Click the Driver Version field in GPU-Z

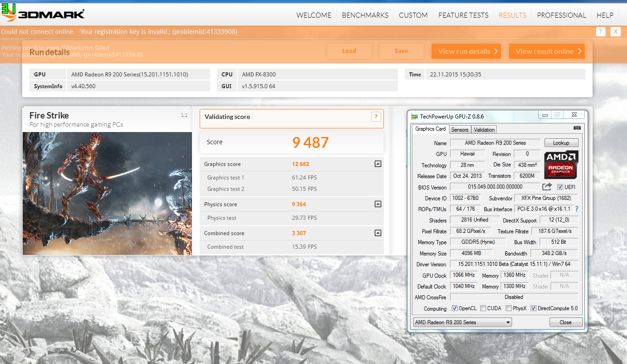[514, 264]
